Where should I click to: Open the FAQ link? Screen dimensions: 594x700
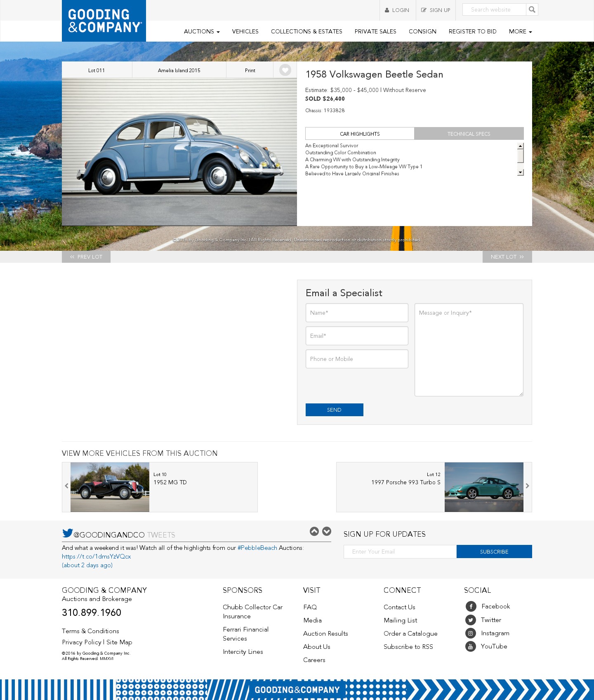310,607
